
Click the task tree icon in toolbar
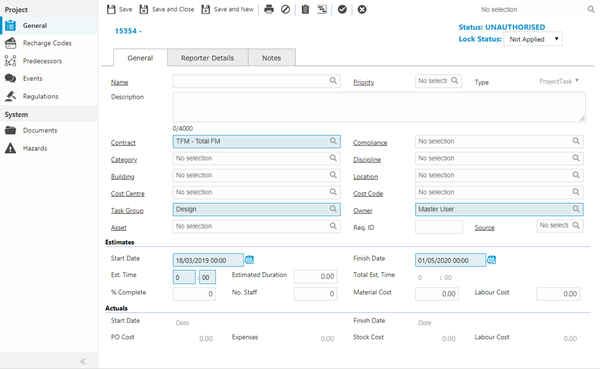[x=322, y=9]
